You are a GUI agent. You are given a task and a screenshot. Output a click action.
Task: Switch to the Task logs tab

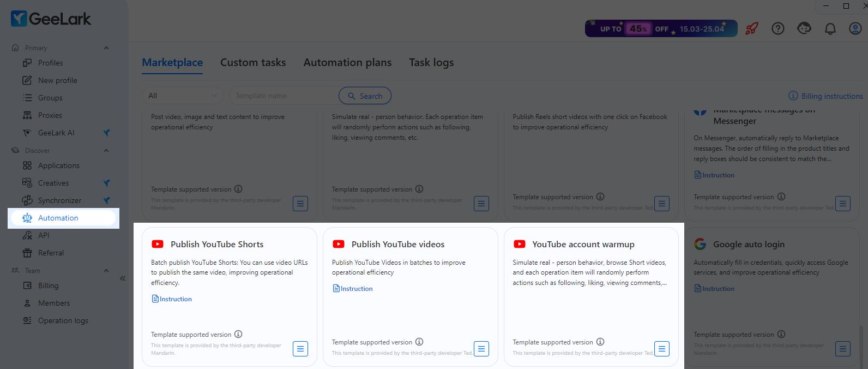pyautogui.click(x=431, y=62)
